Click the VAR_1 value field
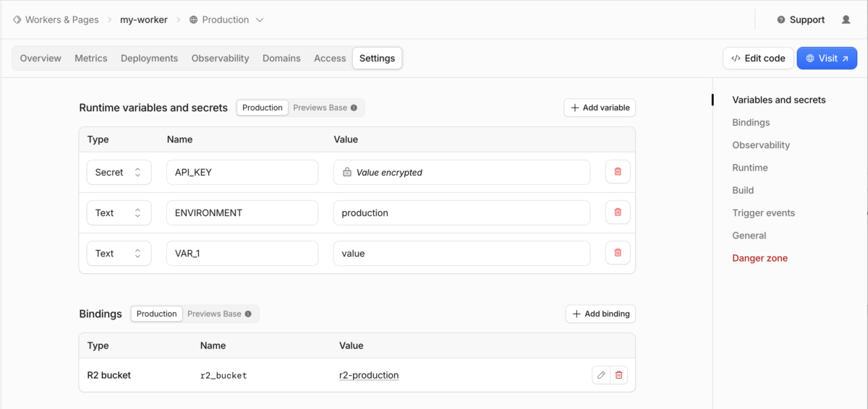 (x=461, y=253)
